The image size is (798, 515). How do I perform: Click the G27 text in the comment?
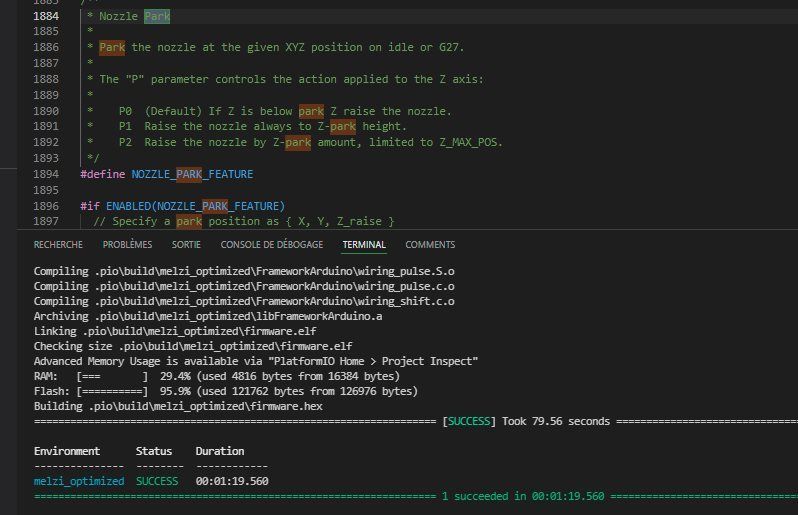pyautogui.click(x=451, y=47)
